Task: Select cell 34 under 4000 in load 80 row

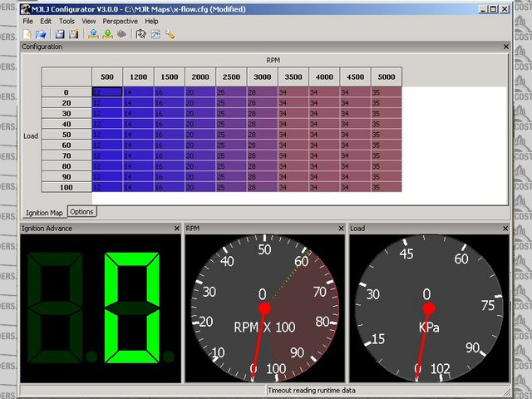Action: [324, 166]
